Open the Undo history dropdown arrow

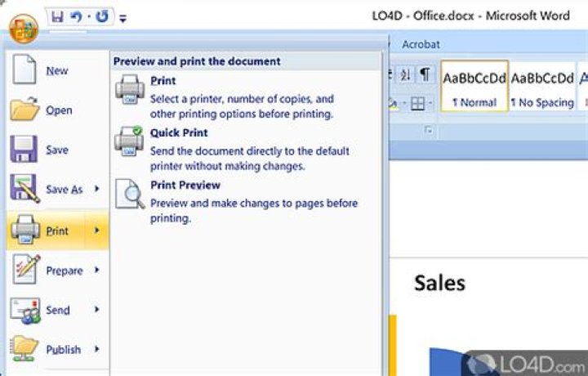89,17
